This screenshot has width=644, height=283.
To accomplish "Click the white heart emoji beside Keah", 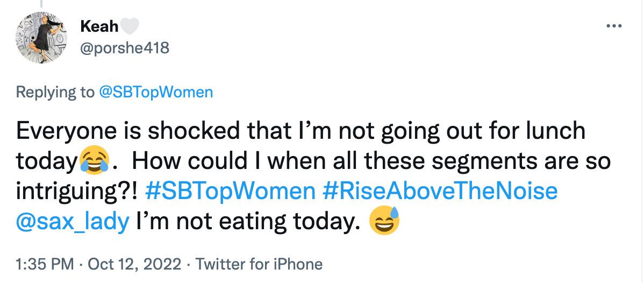I will click(131, 27).
